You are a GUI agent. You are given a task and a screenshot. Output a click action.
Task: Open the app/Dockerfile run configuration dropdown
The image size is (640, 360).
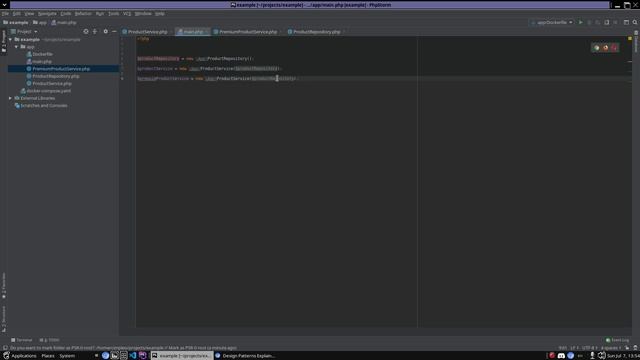pos(552,22)
